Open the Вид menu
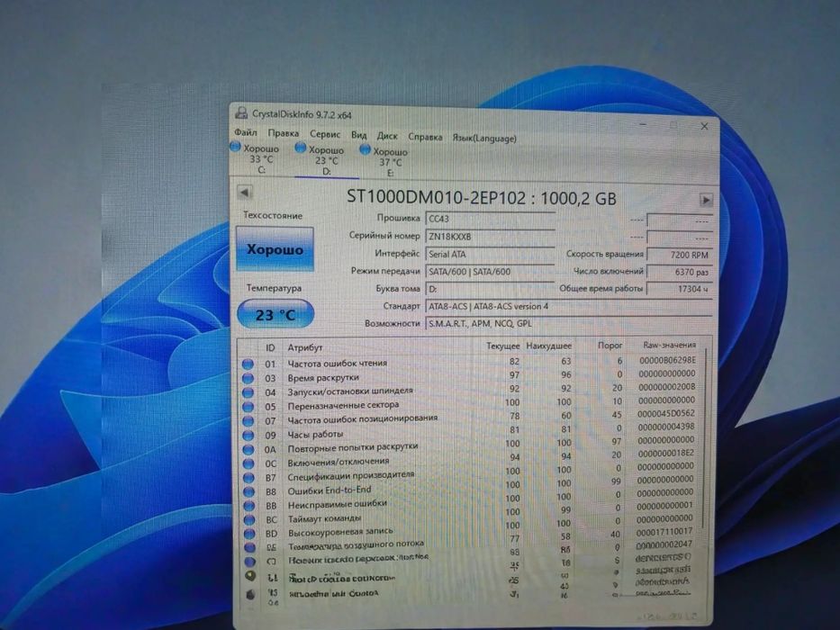The height and width of the screenshot is (630, 840). pyautogui.click(x=358, y=135)
